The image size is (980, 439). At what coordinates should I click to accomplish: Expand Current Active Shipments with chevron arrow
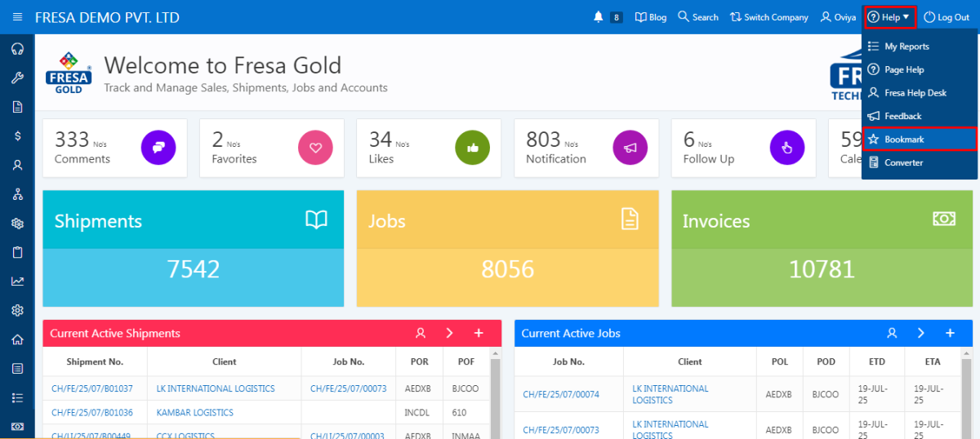449,333
